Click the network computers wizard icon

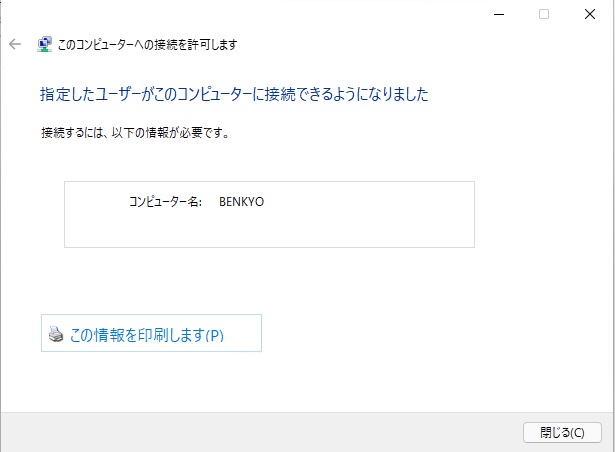click(44, 44)
